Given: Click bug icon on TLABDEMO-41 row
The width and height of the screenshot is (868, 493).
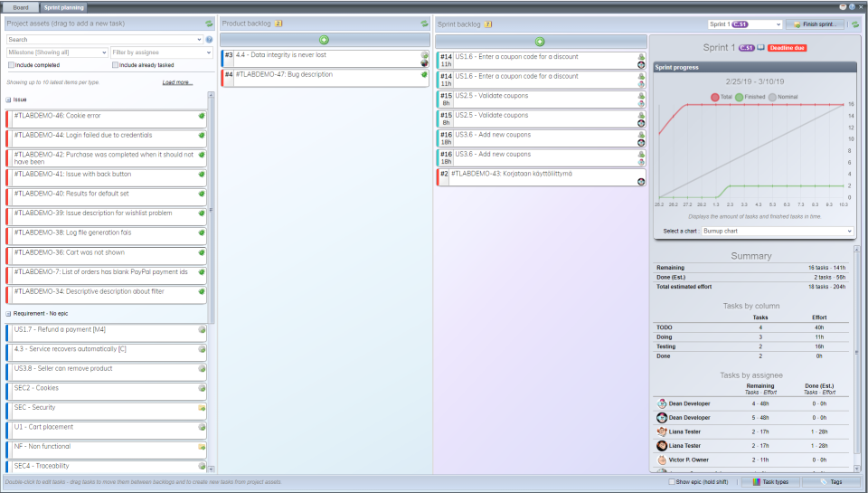Looking at the screenshot, I should click(202, 174).
